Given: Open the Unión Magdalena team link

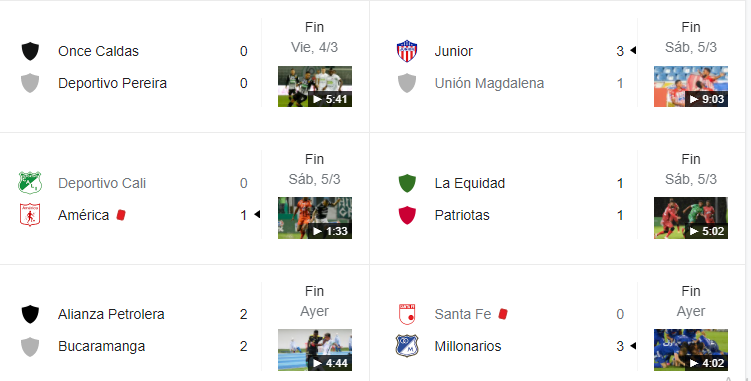Looking at the screenshot, I should 489,83.
